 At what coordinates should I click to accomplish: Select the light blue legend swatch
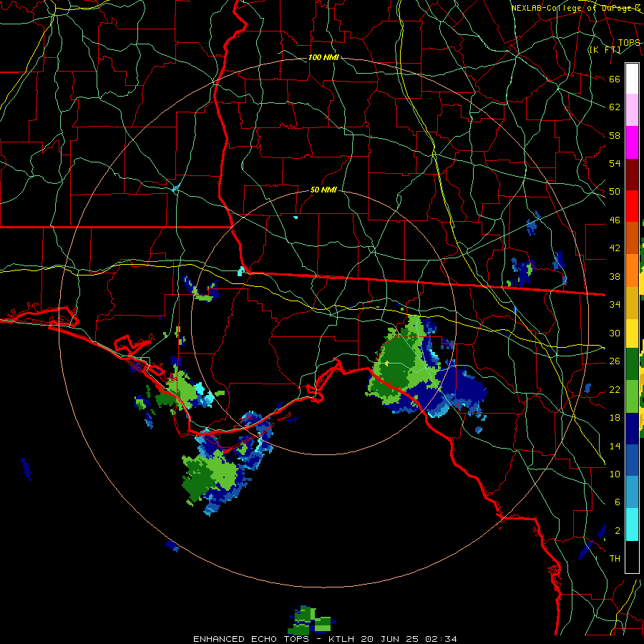click(632, 492)
